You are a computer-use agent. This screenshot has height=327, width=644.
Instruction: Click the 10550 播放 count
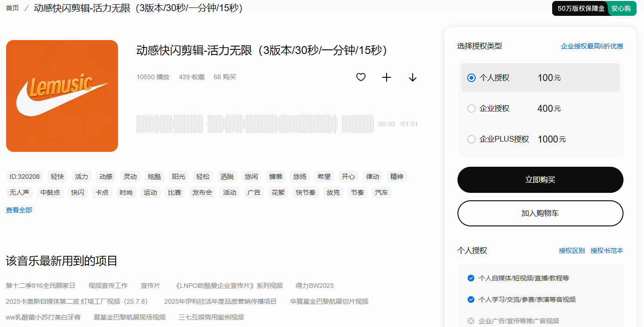[x=153, y=77]
